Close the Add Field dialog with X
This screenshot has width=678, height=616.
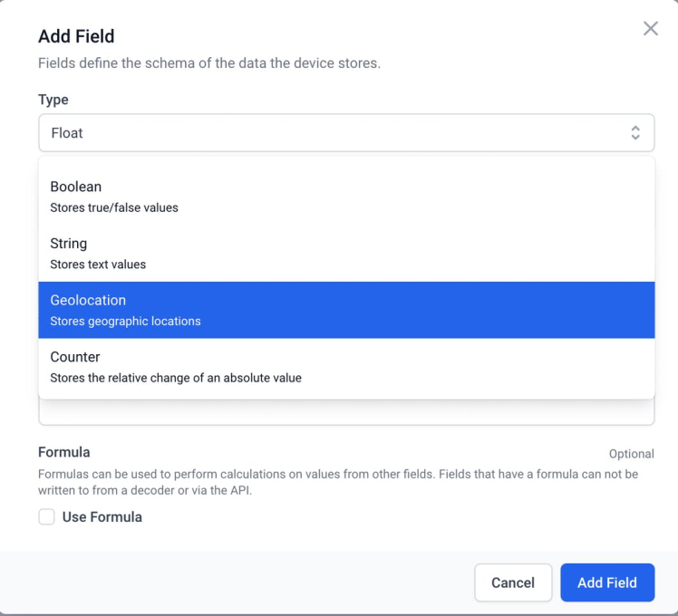point(650,29)
